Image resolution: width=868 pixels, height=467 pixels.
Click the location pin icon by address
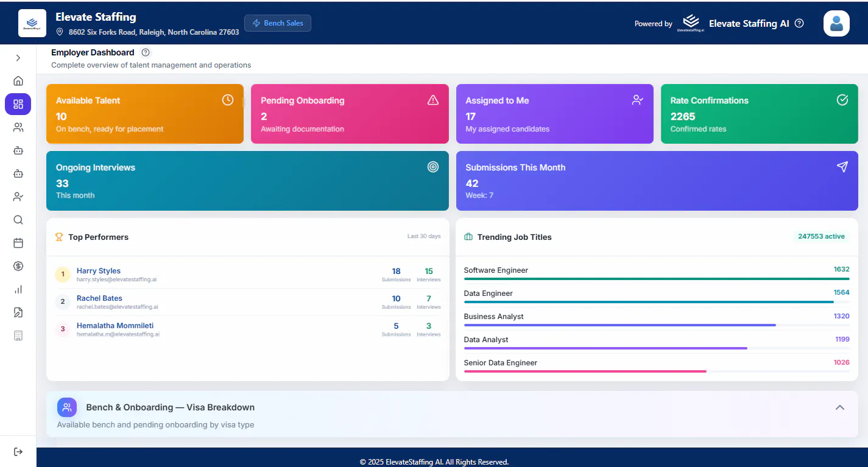pyautogui.click(x=60, y=32)
